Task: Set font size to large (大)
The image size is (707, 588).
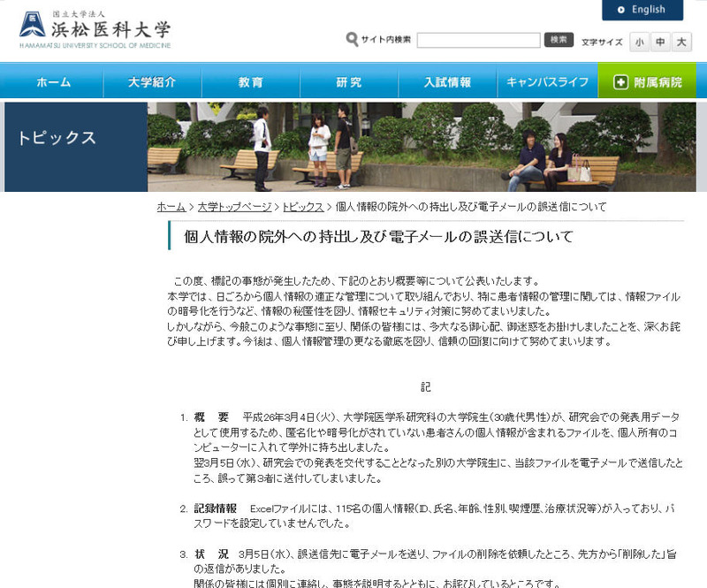Action: (x=681, y=42)
